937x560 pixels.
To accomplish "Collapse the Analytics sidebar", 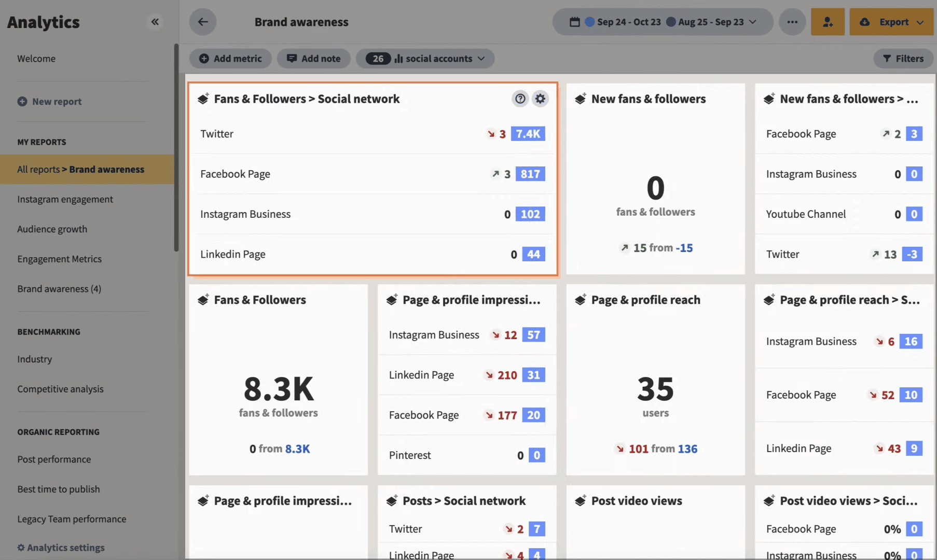I will click(154, 21).
